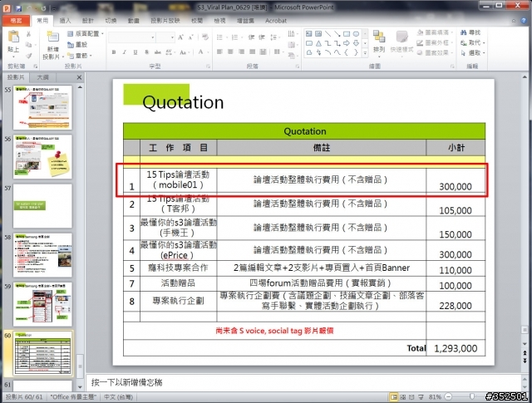Minimize the ribbon with the caret icon
The width and height of the screenshot is (532, 403).
[514, 21]
